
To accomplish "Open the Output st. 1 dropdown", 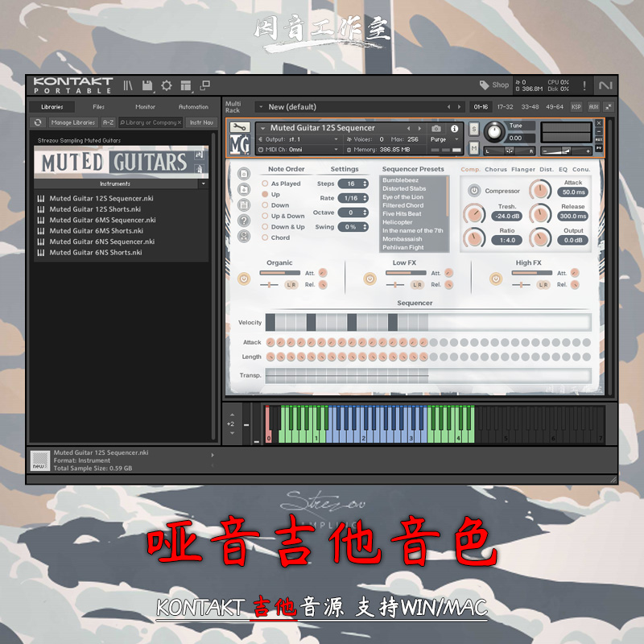I will (x=299, y=139).
